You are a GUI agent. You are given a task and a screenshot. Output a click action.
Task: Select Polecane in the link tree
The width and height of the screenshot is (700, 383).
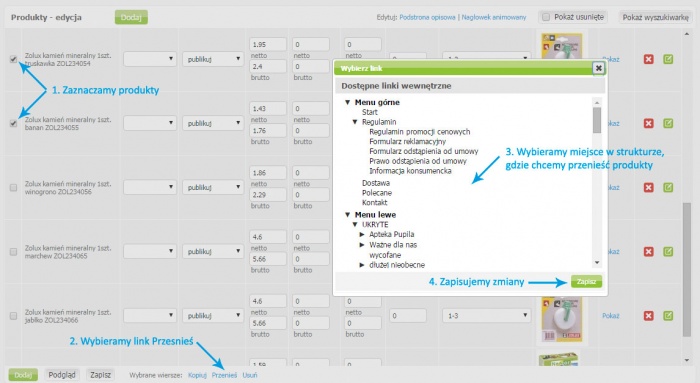click(x=377, y=193)
